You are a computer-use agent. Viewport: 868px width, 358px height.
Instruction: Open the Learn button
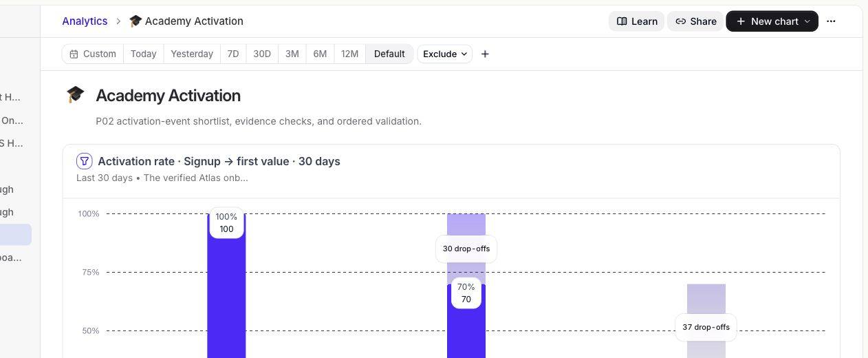[x=636, y=21]
